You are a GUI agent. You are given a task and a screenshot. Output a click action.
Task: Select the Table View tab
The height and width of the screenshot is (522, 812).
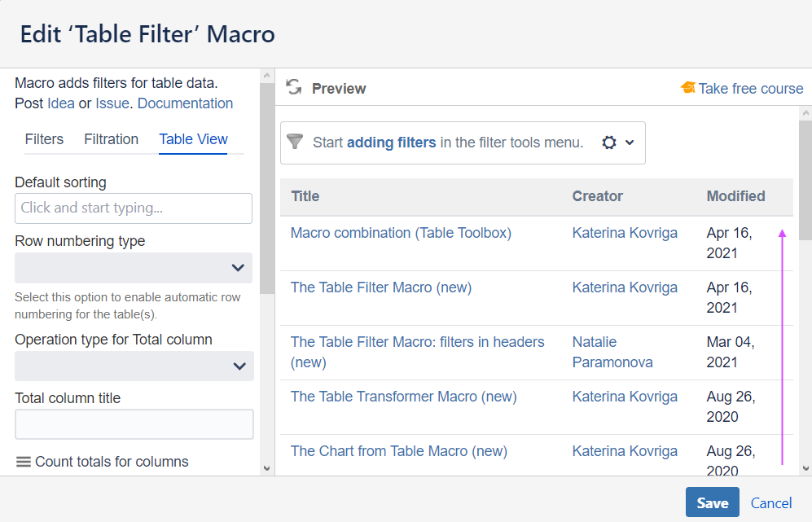tap(193, 139)
